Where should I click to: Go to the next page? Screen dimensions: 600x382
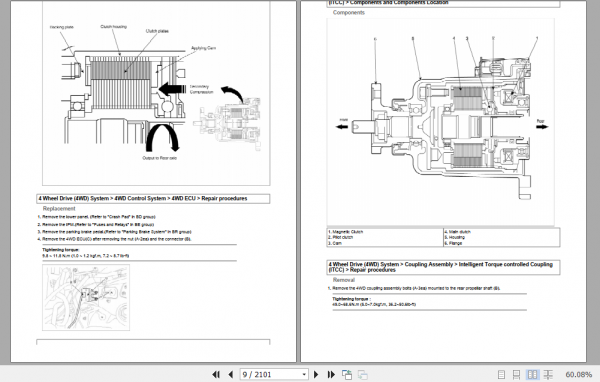[x=316, y=374]
